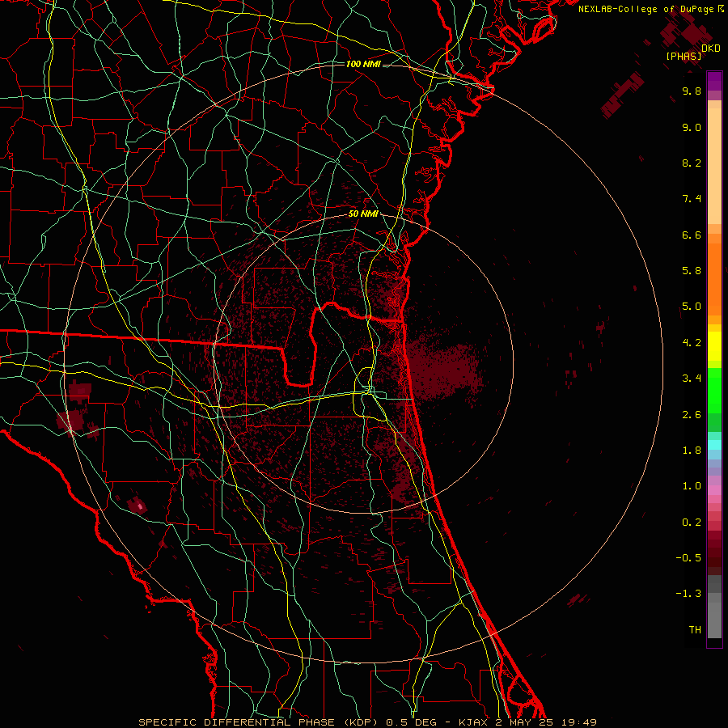Click the NEXLAB-College of DuPage credit text
Viewport: 728px width, 728px height.
(647, 9)
